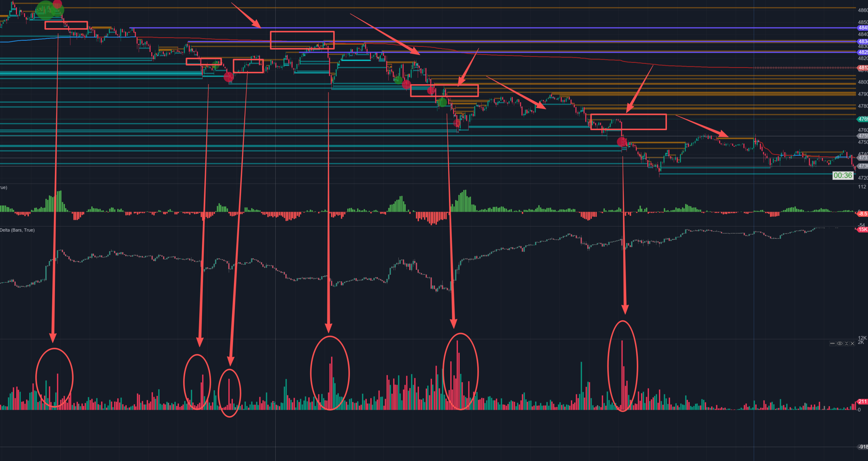Click the 4845 purple price label

863,28
